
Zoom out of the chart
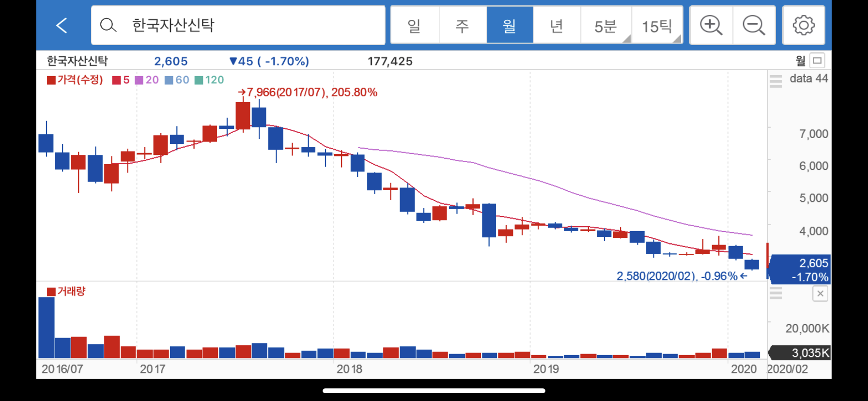coord(754,25)
